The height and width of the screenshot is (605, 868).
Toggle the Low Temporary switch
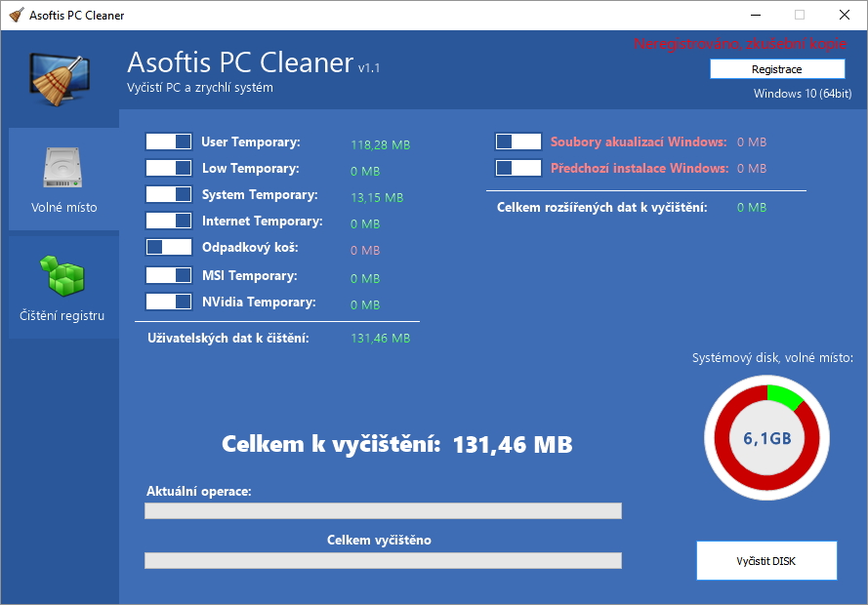[168, 167]
